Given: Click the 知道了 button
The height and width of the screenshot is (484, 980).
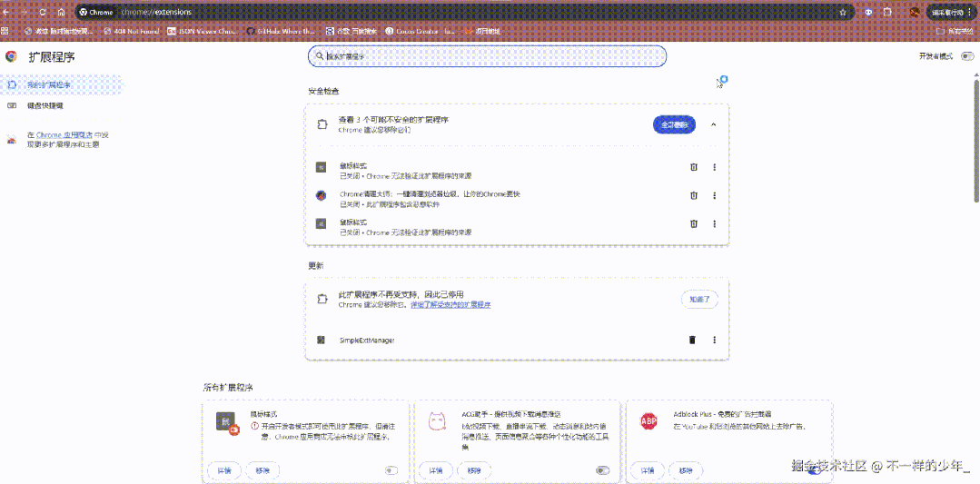Looking at the screenshot, I should pos(699,299).
